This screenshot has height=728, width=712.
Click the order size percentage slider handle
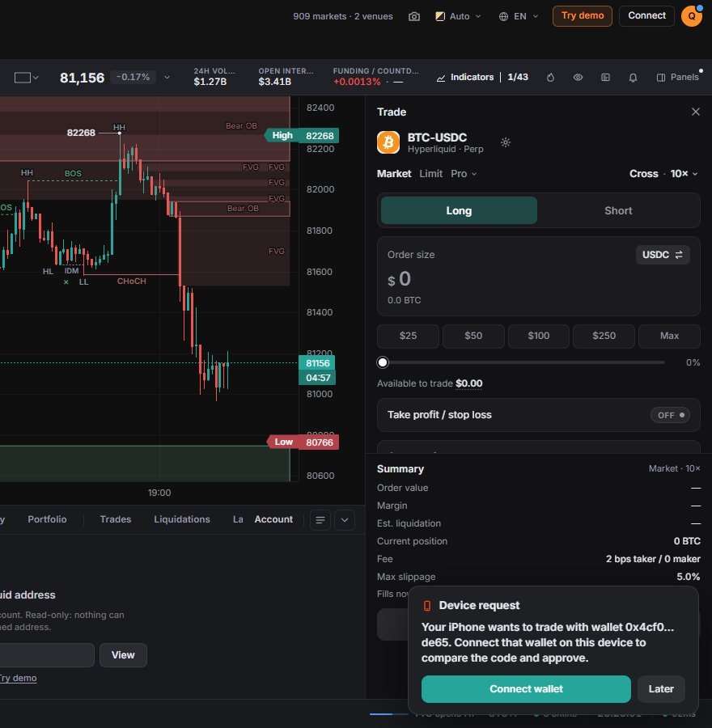click(x=382, y=362)
